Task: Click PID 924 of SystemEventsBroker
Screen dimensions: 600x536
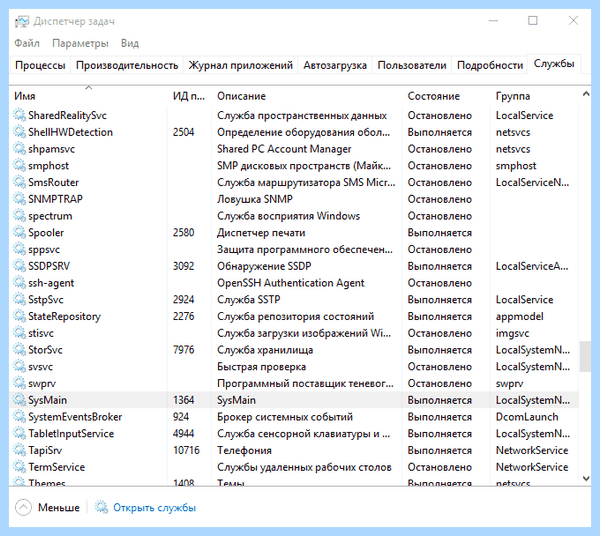Action: (x=181, y=417)
